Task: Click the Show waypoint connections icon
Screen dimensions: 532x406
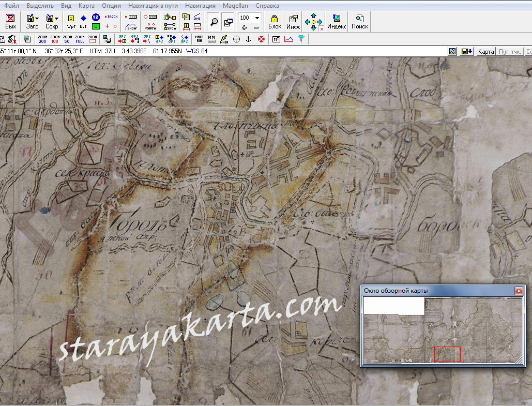Action: (170, 26)
